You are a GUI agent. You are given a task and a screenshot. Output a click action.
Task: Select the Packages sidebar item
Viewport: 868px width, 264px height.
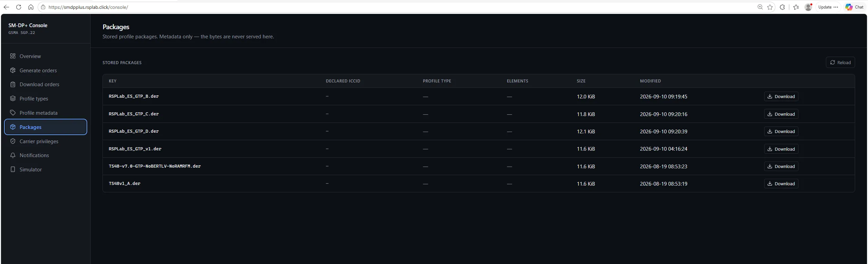tap(45, 127)
